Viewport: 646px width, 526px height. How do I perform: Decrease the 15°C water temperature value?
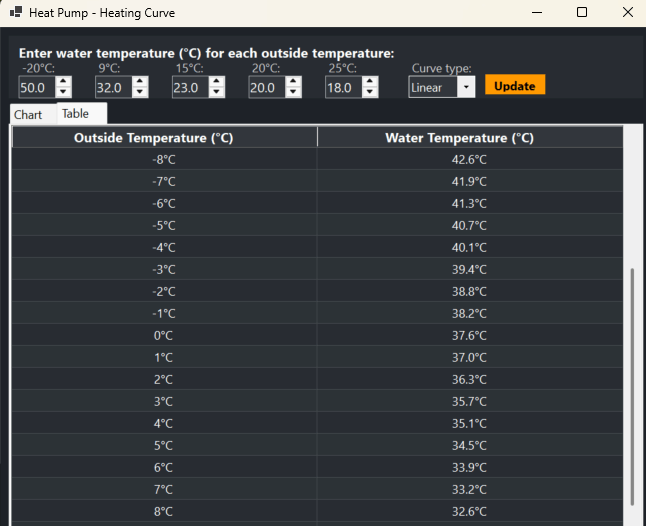(x=216, y=92)
